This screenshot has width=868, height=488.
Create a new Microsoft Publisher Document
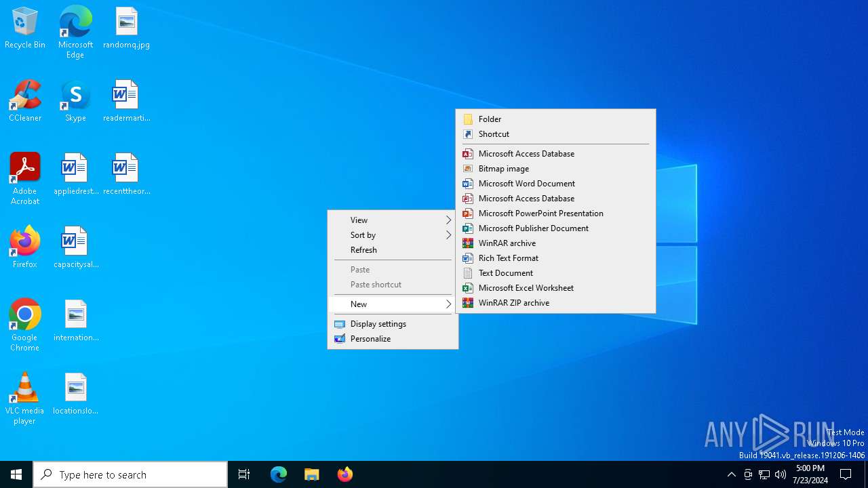coord(555,228)
